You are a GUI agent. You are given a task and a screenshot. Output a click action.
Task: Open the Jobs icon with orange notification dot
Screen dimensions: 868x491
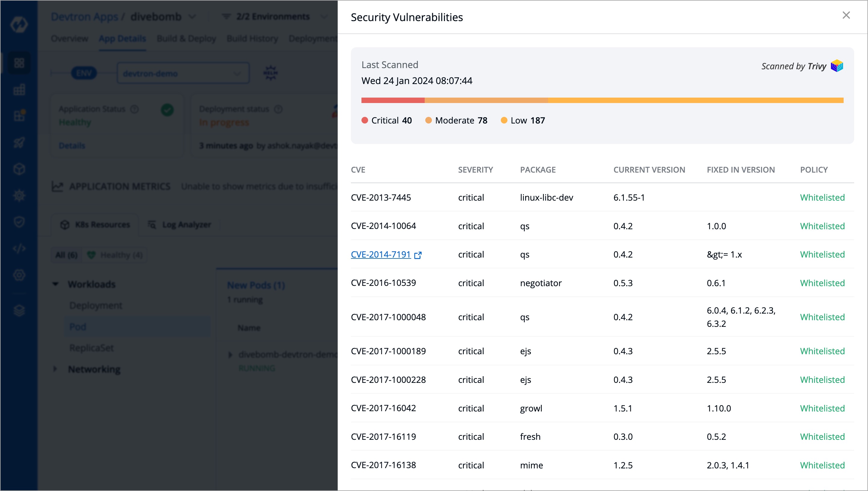pos(19,116)
